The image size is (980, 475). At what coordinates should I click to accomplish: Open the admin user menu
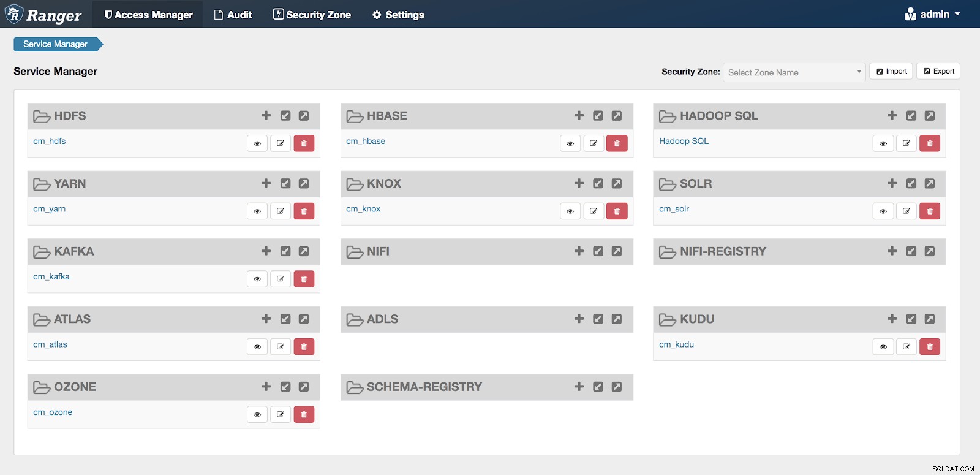click(932, 14)
